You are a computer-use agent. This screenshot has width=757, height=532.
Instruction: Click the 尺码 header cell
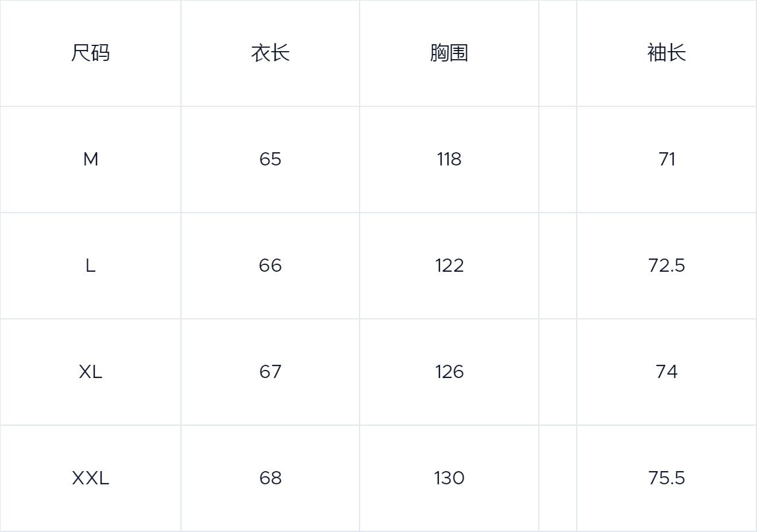pyautogui.click(x=90, y=53)
